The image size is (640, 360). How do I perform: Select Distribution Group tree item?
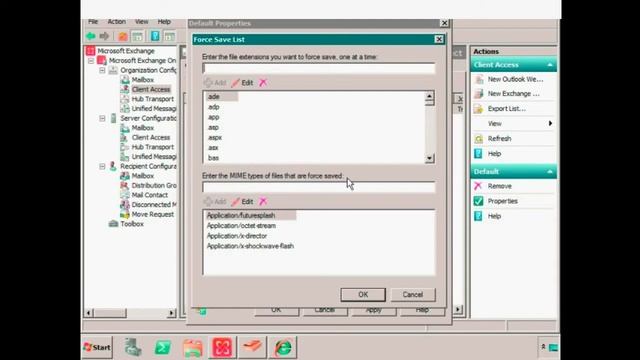point(154,186)
